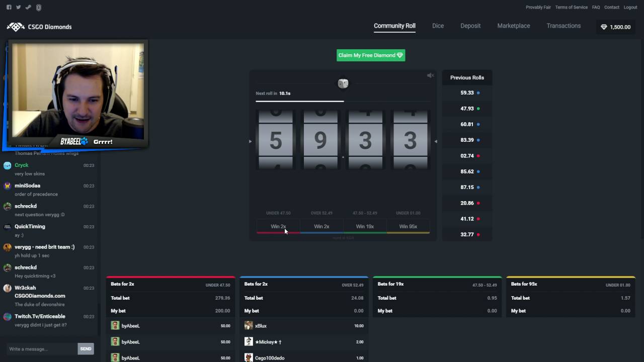Viewport: 644px width, 362px height.
Task: Click the first roll digit reel showing 5
Action: 276,141
